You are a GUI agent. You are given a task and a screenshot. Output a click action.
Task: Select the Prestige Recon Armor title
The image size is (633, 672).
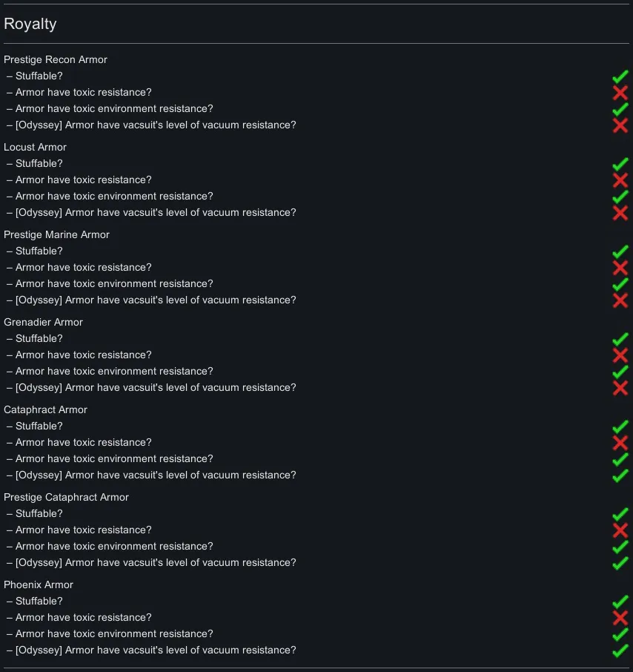point(56,59)
